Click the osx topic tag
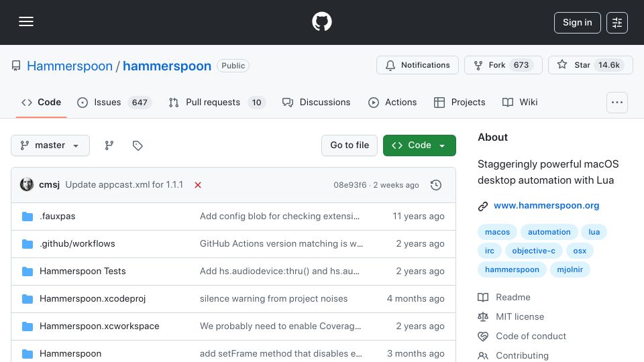The height and width of the screenshot is (362, 644). pos(580,251)
